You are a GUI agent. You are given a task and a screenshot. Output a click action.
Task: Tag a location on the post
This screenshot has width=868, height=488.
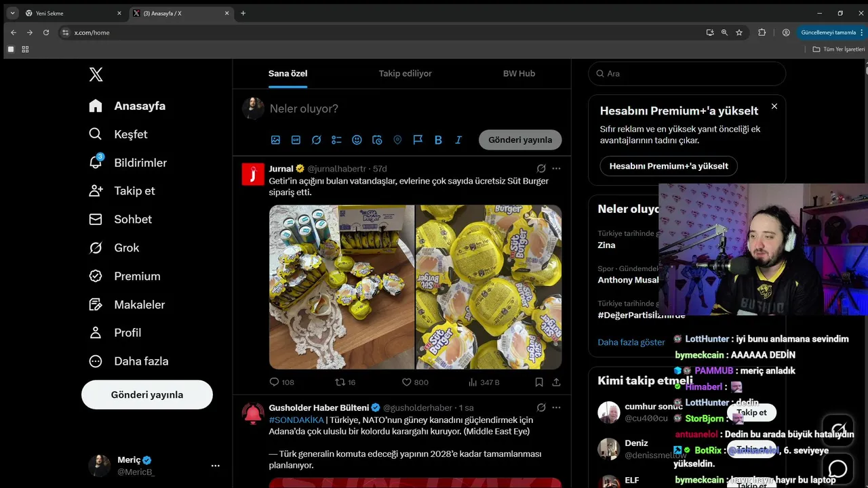click(x=397, y=140)
